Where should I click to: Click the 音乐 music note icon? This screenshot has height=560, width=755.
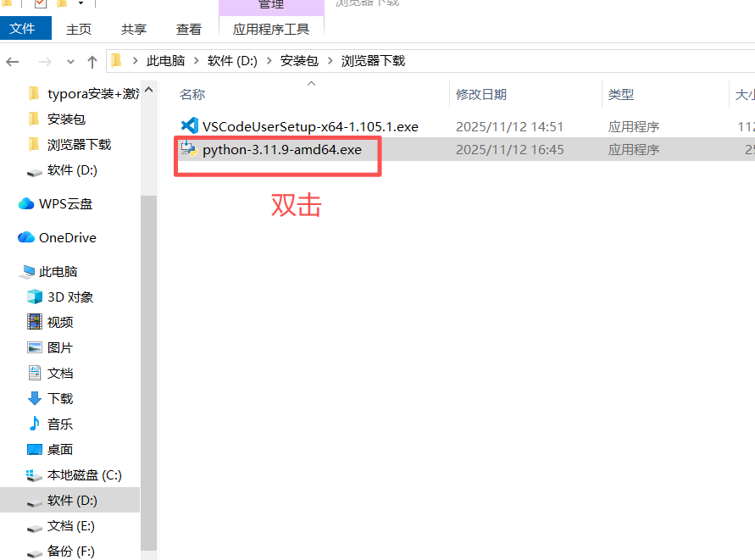[35, 424]
